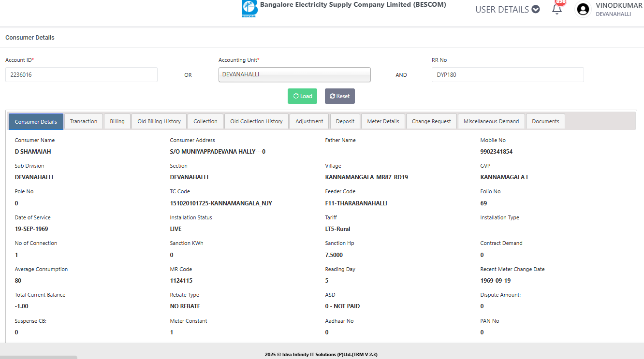Select the Old Billing History tab
This screenshot has width=644, height=359.
click(159, 121)
